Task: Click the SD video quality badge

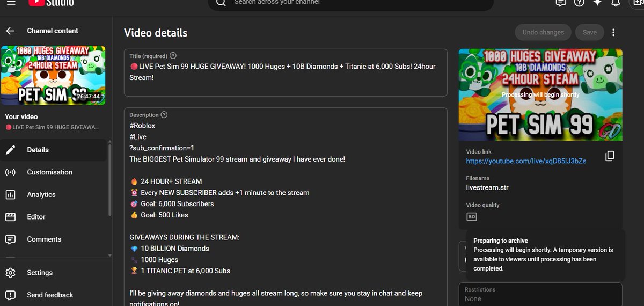Action: (x=471, y=217)
